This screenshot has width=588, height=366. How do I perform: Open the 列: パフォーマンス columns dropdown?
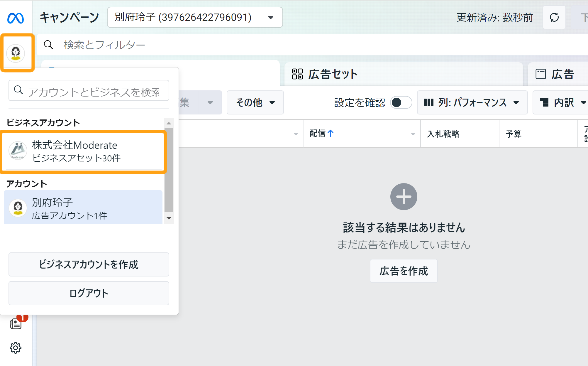pyautogui.click(x=472, y=102)
